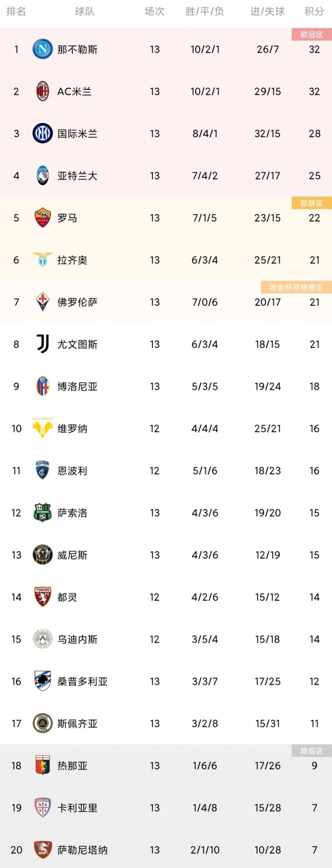Select the Sampdoria crest icon
Image resolution: width=332 pixels, height=868 pixels.
(x=43, y=681)
